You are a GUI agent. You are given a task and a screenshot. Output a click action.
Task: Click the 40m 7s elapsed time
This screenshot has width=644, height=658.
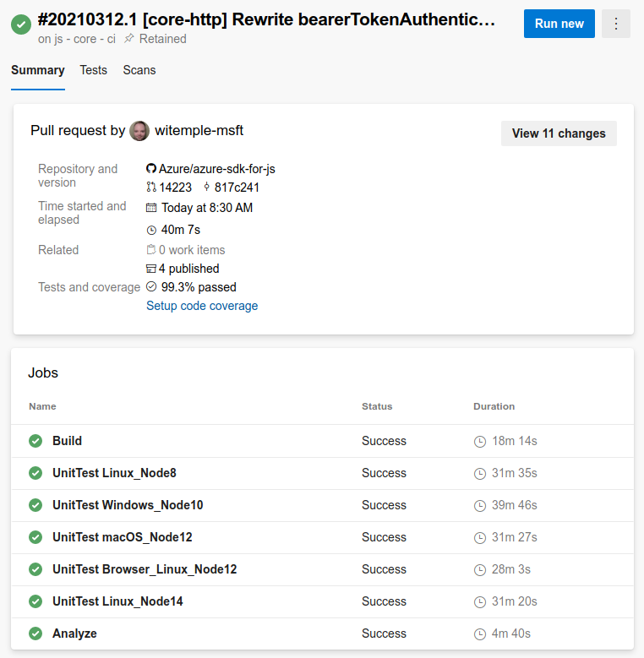coord(181,230)
